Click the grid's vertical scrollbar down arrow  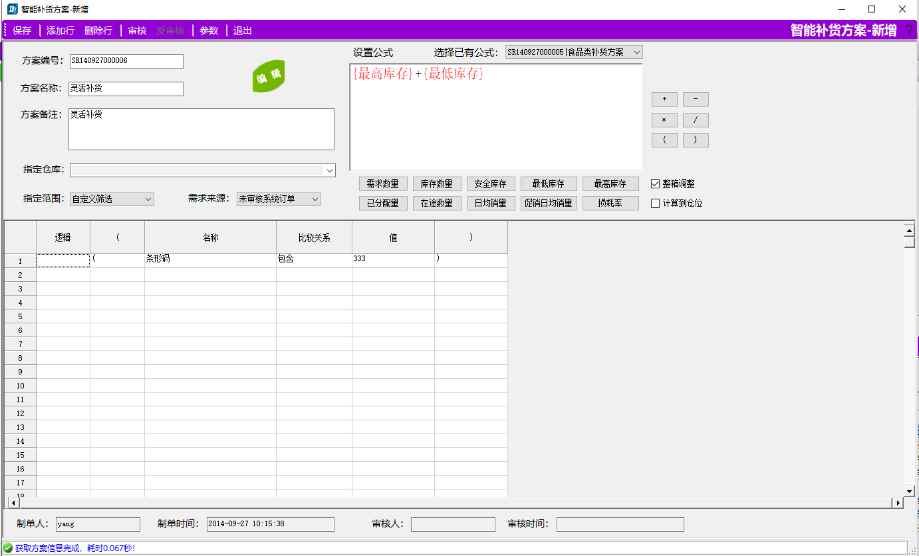point(909,490)
